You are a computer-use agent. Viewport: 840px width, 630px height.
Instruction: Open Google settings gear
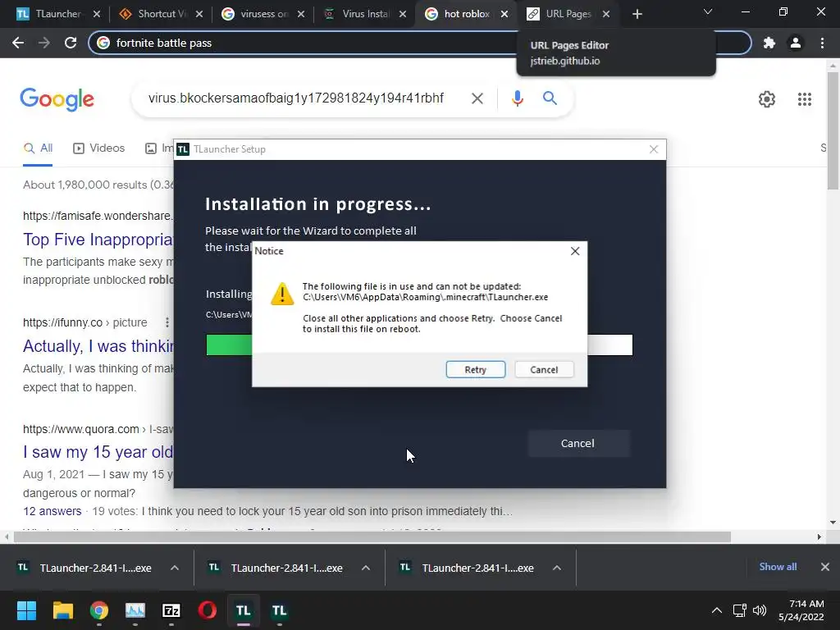pyautogui.click(x=767, y=99)
